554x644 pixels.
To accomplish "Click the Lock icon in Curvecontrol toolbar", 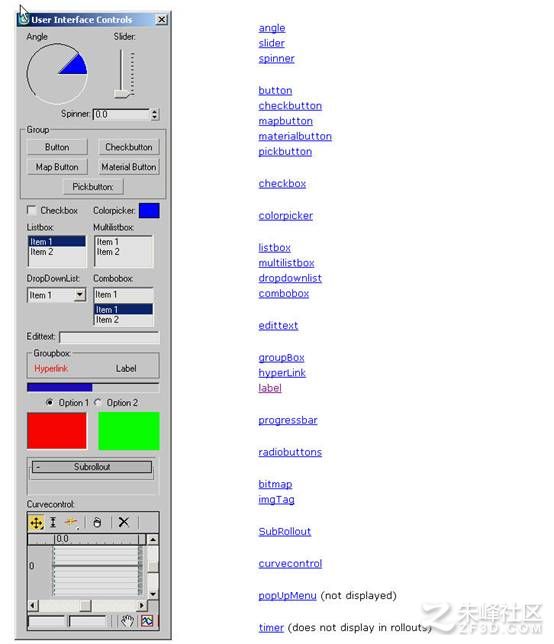I will click(x=97, y=522).
